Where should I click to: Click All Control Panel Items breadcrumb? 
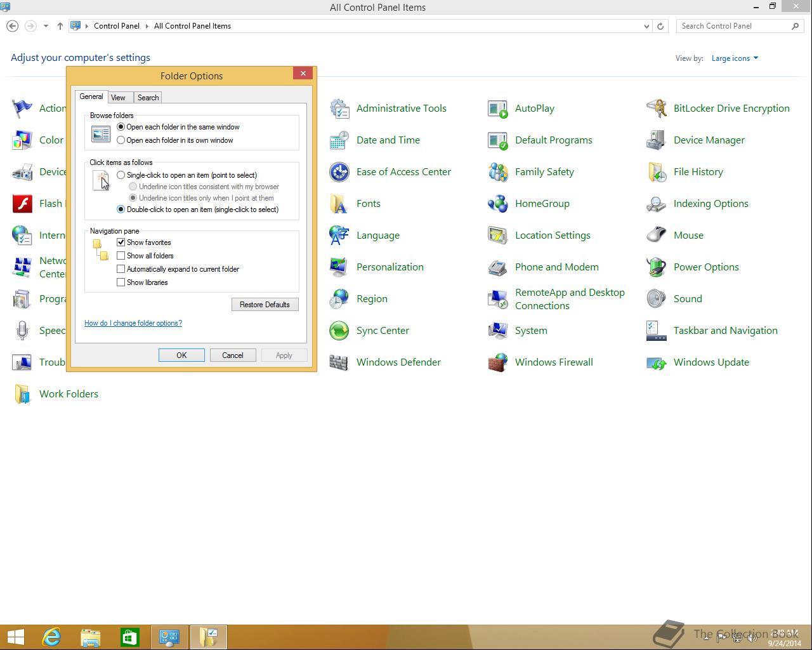[x=192, y=26]
